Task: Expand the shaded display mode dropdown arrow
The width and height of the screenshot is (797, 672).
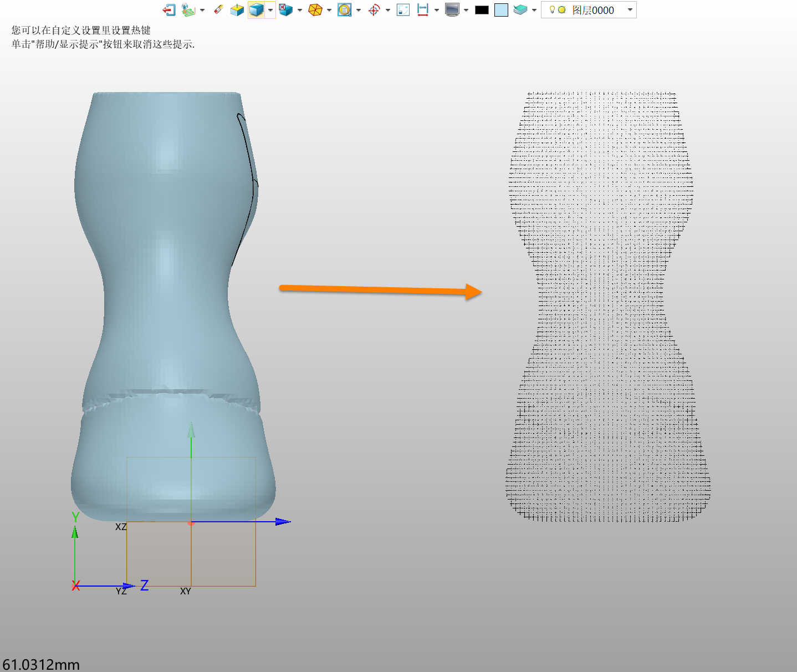Action: coord(270,10)
